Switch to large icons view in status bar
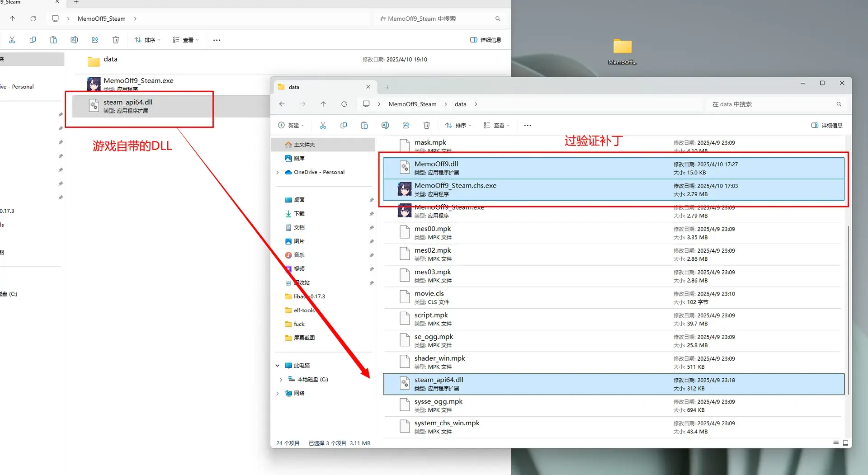Screen dimensions: 868x475 [845, 443]
